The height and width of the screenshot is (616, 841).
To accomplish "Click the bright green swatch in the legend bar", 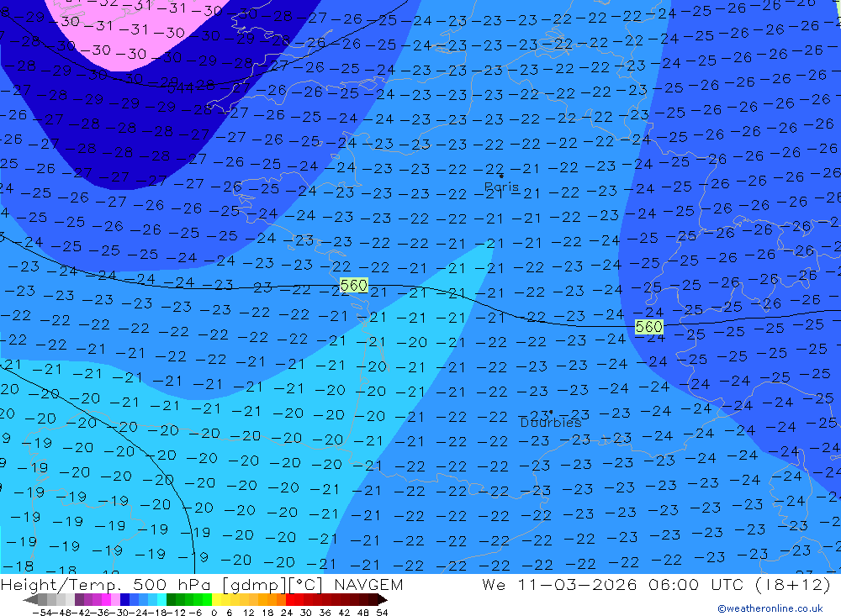I will point(207,599).
